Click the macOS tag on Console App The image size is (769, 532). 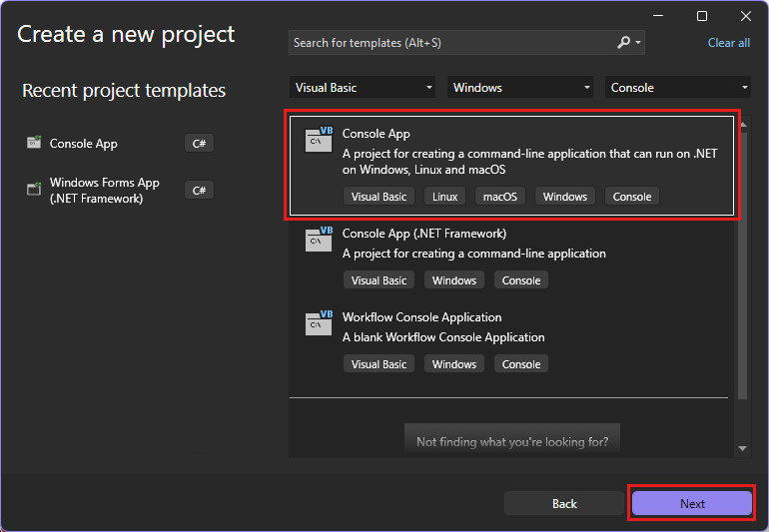tap(500, 197)
